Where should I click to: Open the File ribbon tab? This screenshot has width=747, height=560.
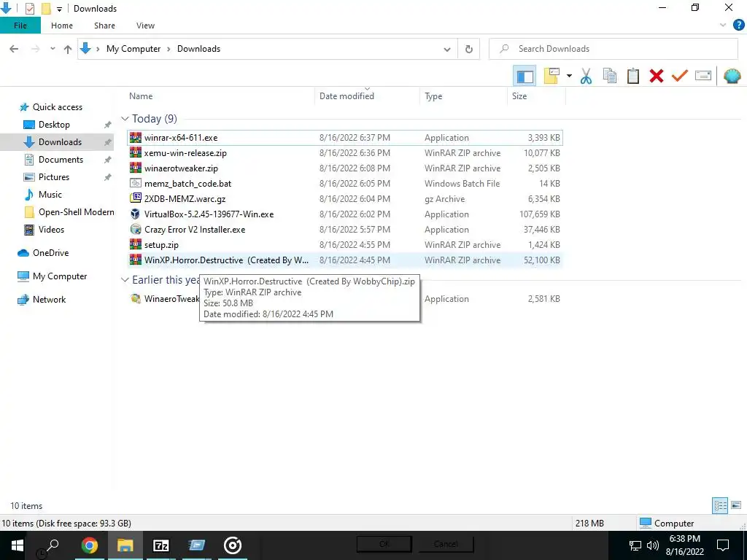click(20, 26)
